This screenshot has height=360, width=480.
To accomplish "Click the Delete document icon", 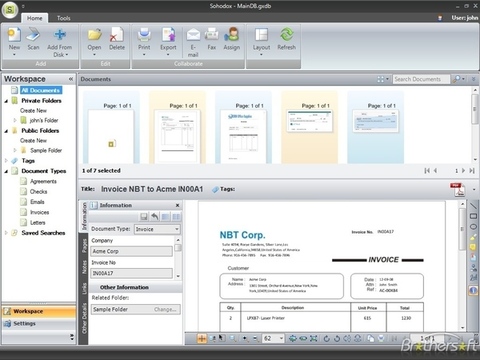I will click(x=117, y=35).
